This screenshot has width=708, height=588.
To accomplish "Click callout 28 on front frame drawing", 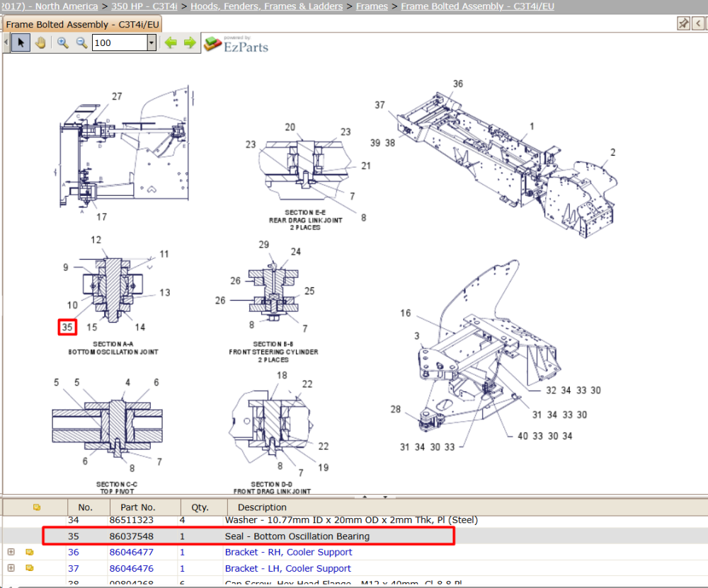I will pyautogui.click(x=396, y=409).
